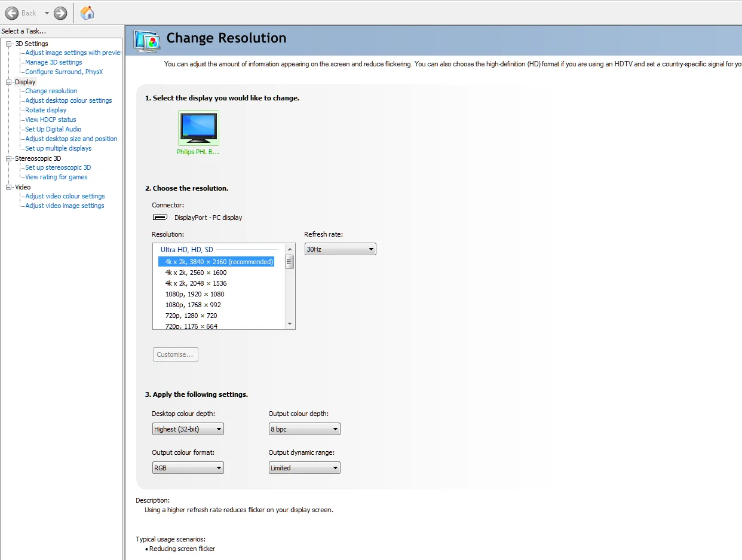The image size is (742, 560).
Task: Collapse the Stereoscopic 3D tree node
Action: pos(9,158)
